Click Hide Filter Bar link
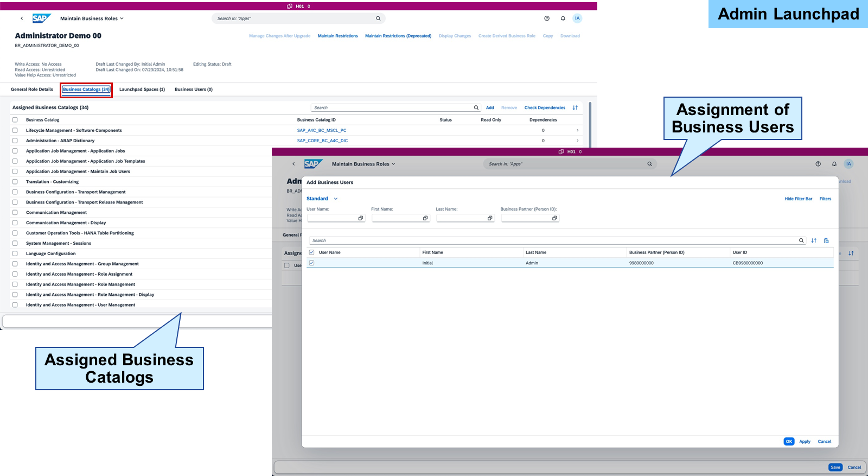This screenshot has height=476, width=868. pos(799,199)
